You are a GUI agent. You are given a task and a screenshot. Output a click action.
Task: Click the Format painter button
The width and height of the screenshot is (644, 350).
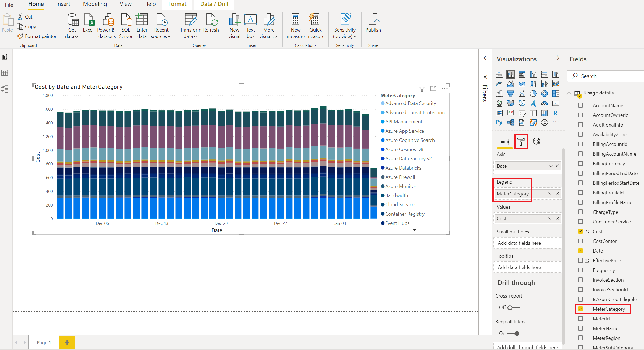tap(37, 36)
